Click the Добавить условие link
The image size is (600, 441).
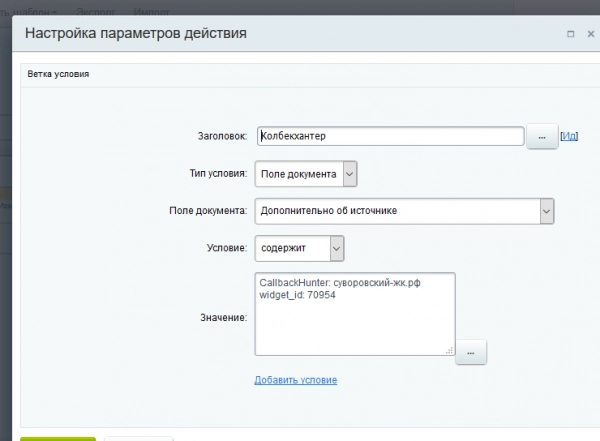coord(296,380)
